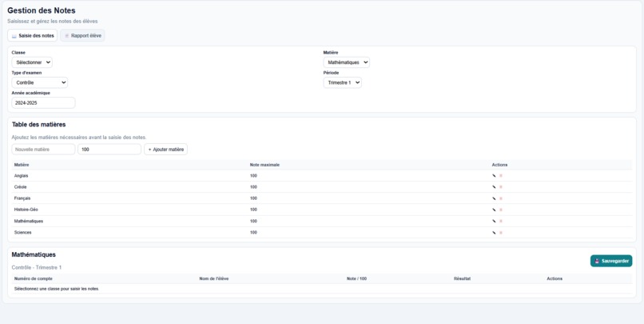Edit the Français subject row
The image size is (644, 324).
pos(494,198)
